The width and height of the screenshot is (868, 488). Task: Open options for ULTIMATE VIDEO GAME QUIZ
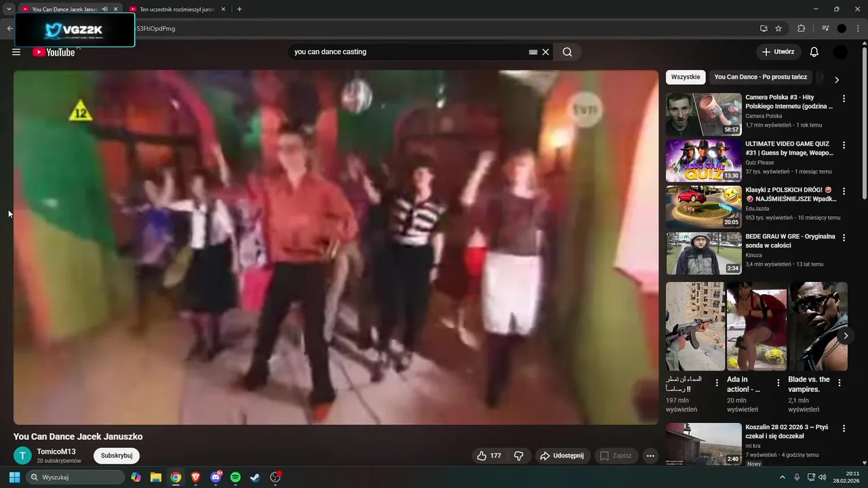point(844,145)
